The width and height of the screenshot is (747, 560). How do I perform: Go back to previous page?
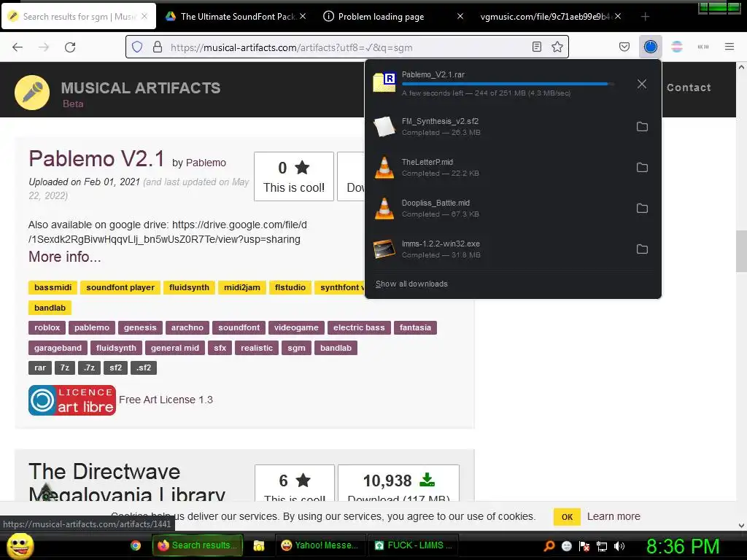pyautogui.click(x=18, y=47)
